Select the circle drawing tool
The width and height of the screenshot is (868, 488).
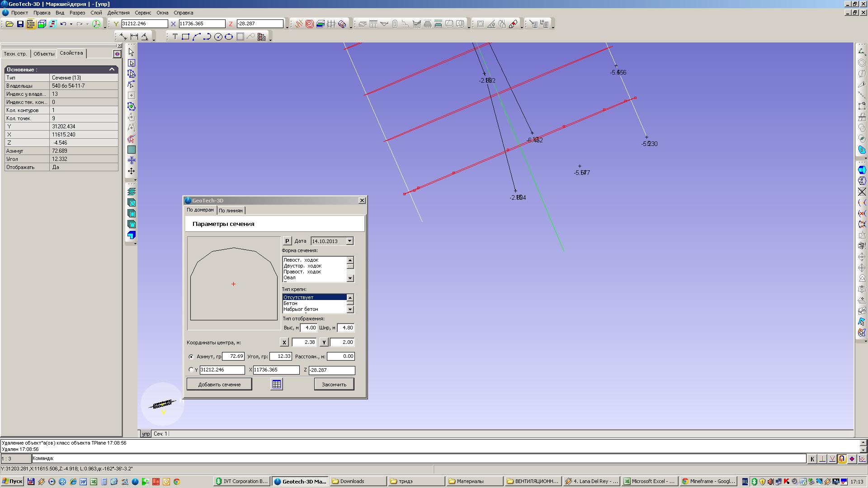tap(218, 37)
